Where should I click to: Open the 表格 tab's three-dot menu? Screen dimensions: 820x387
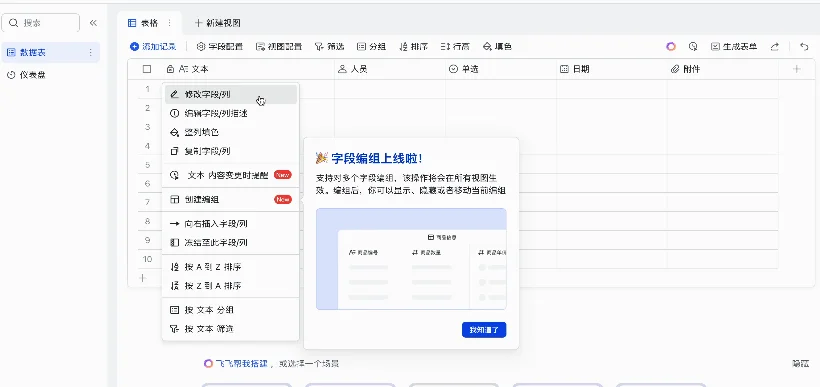(x=169, y=23)
